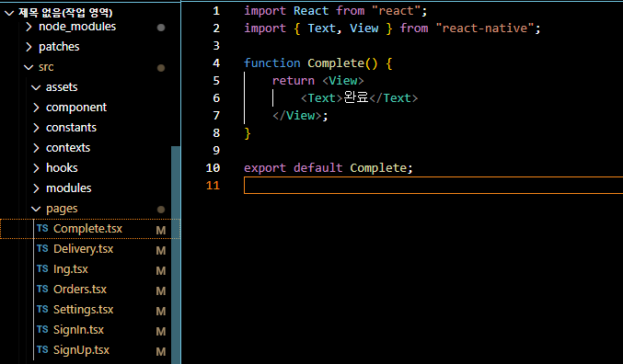The width and height of the screenshot is (623, 364).
Task: Expand the constants folder chevron
Action: coord(36,128)
